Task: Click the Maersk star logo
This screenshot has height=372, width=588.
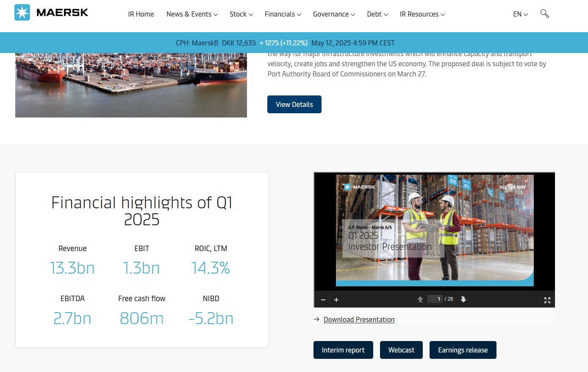Action: pyautogui.click(x=22, y=13)
